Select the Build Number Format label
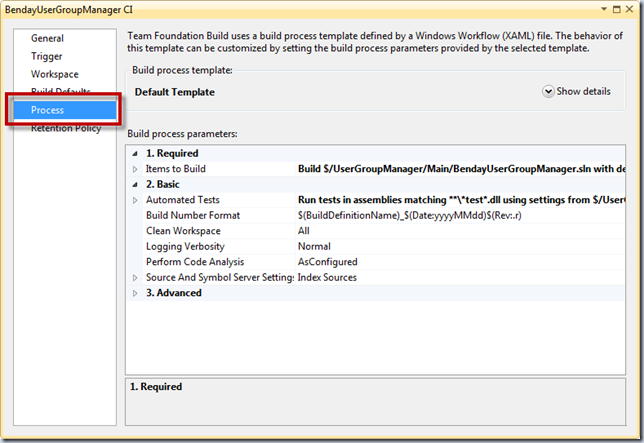The image size is (644, 443). click(193, 216)
